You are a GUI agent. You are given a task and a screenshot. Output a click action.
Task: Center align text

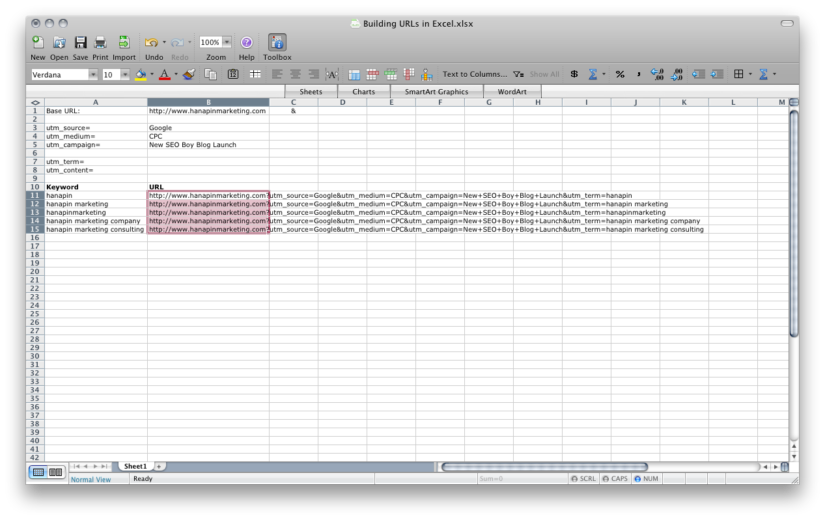295,75
